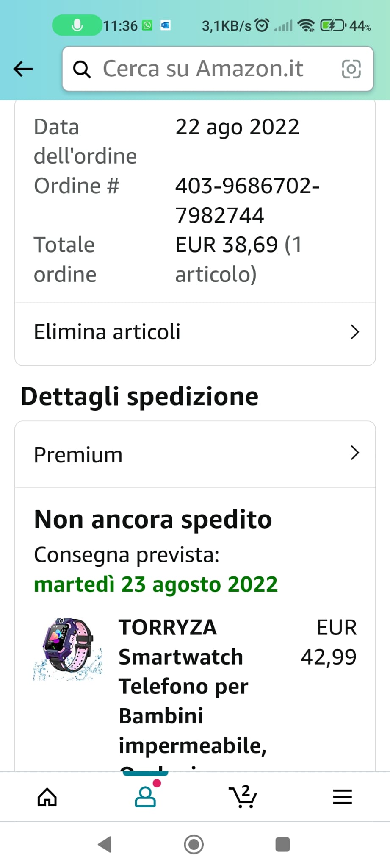This screenshot has width=390, height=868.
Task: Open the hamburger menu icon
Action: coord(342,797)
